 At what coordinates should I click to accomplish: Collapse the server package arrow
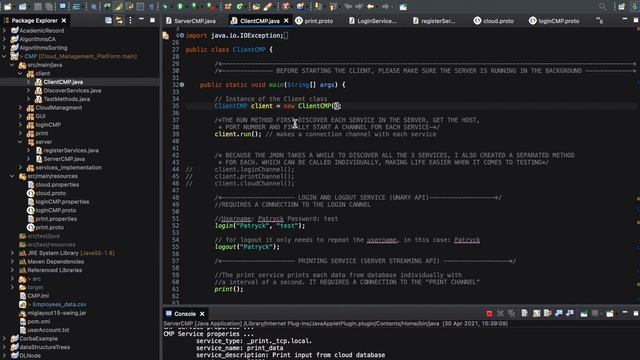[x=20, y=142]
